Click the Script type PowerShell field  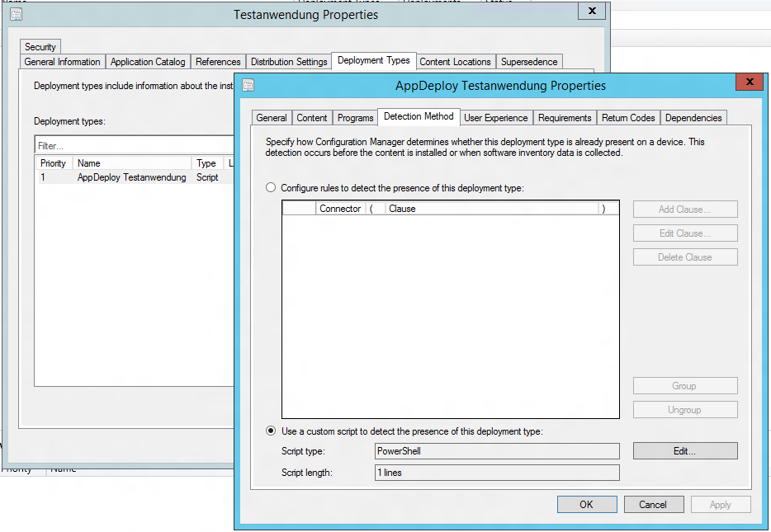pyautogui.click(x=497, y=451)
